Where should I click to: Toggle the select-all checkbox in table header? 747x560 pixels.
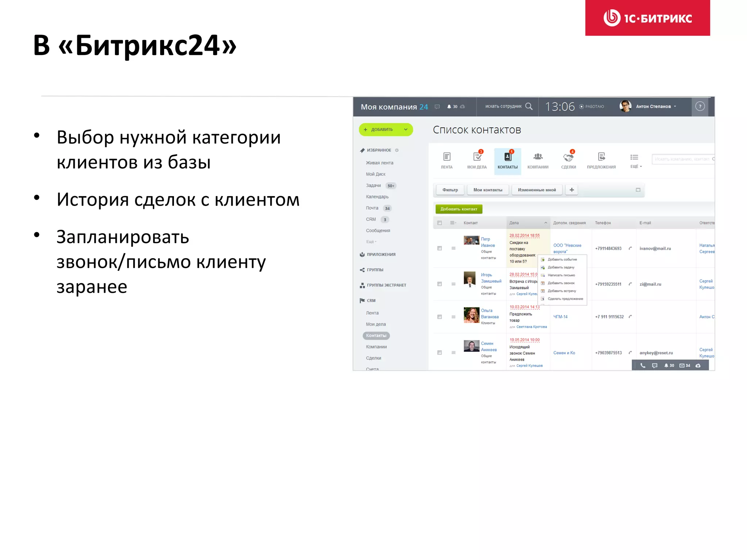[x=440, y=223]
